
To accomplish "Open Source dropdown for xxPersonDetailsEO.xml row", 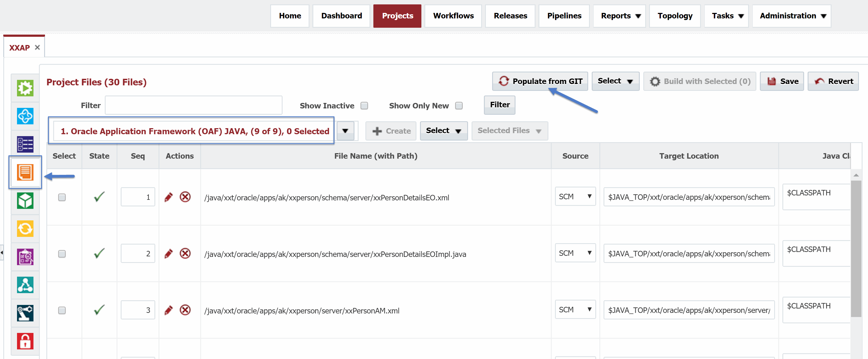I will [x=575, y=197].
